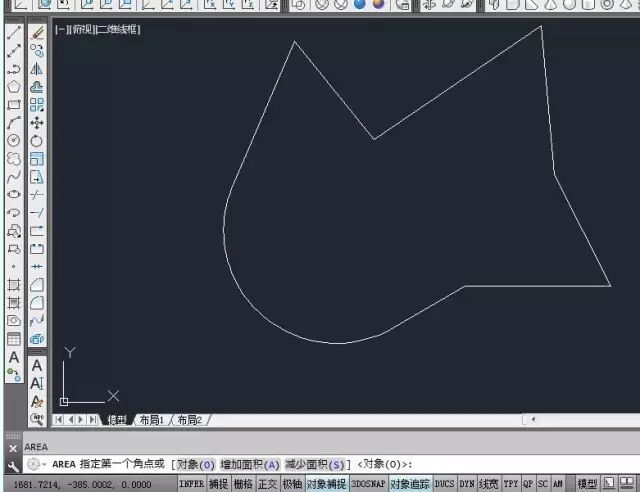Toggle 正交 ortho mode
The width and height of the screenshot is (640, 492).
pos(268,484)
